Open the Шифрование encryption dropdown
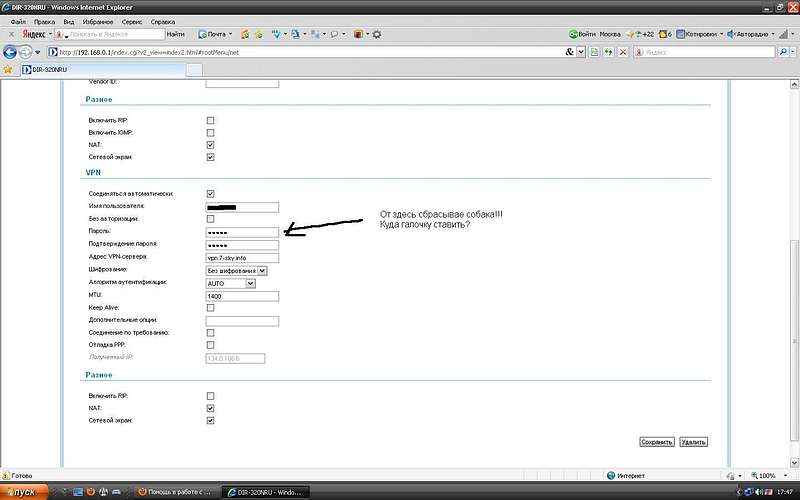This screenshot has width=800, height=500. (236, 270)
